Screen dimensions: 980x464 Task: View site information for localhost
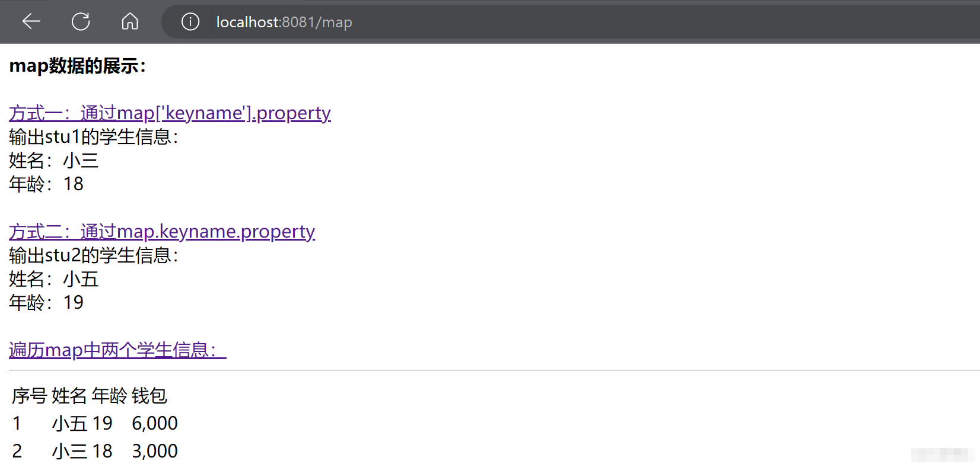pyautogui.click(x=190, y=22)
